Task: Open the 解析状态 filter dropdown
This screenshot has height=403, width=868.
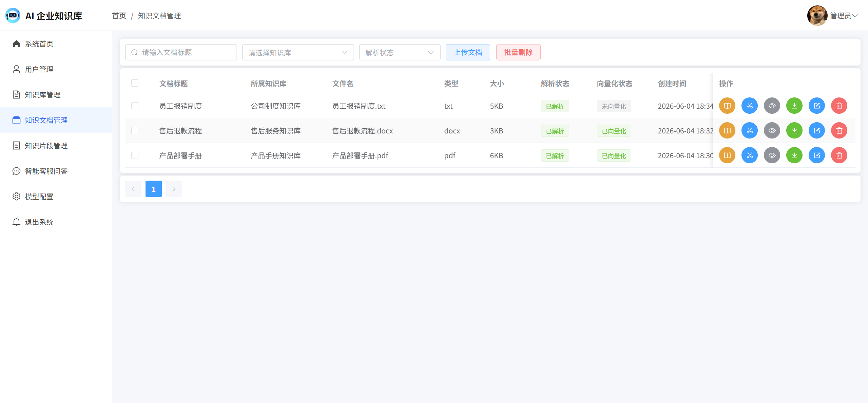Action: point(400,53)
